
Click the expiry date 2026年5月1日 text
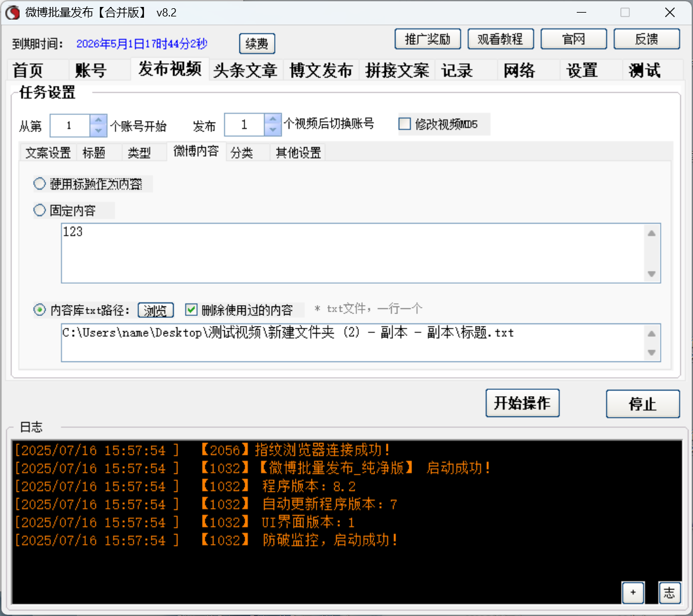(x=142, y=44)
